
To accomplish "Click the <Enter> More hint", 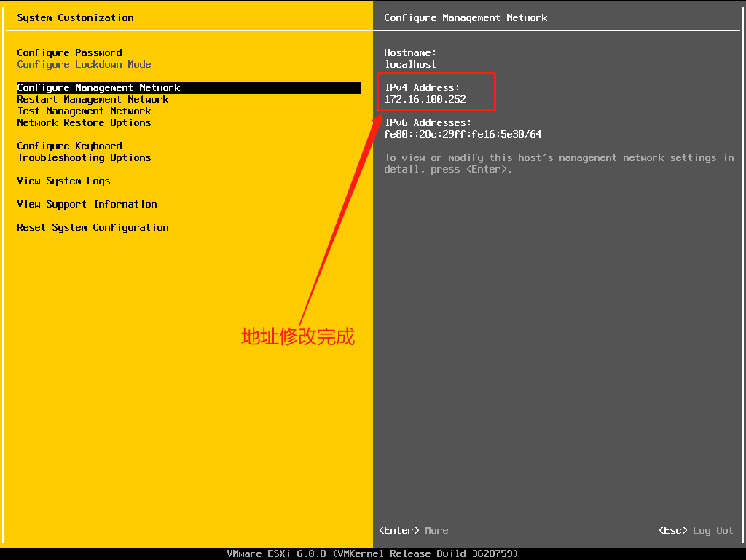I will [414, 530].
